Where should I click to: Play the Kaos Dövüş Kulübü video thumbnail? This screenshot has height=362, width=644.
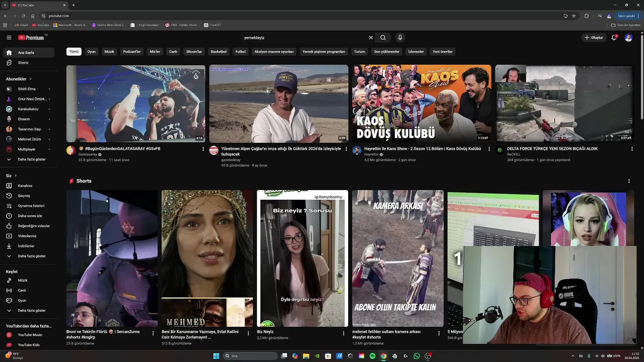(x=422, y=104)
